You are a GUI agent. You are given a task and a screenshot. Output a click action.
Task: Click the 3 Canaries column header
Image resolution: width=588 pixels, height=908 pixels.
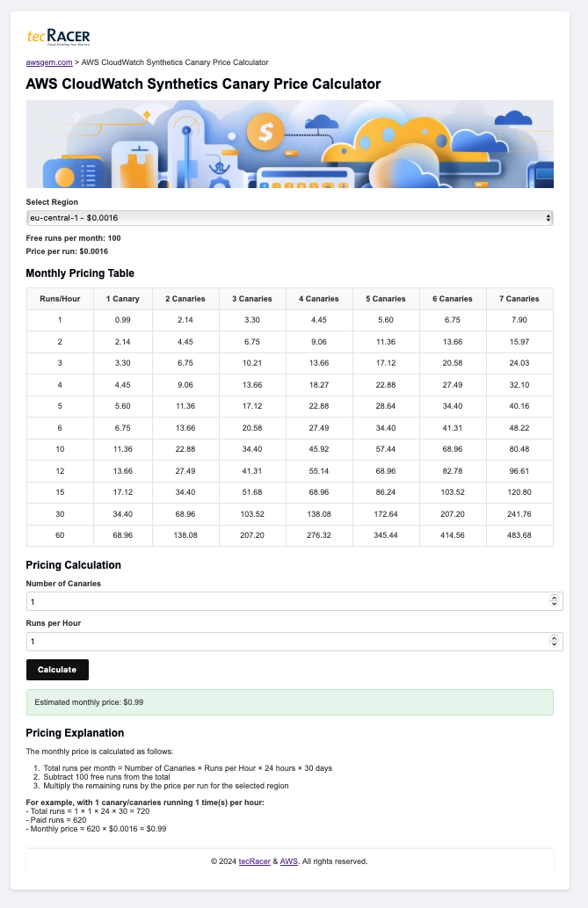point(252,299)
